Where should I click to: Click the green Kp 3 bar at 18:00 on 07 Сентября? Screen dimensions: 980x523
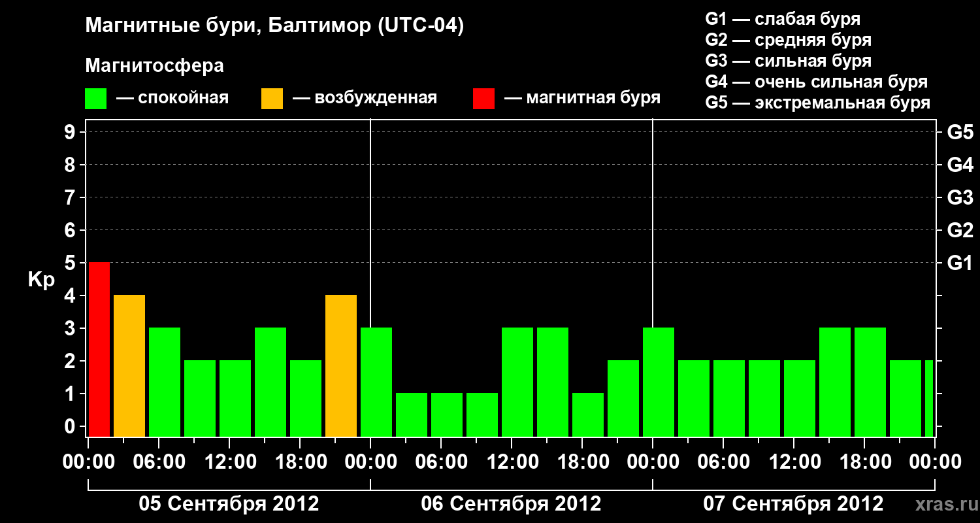870,382
